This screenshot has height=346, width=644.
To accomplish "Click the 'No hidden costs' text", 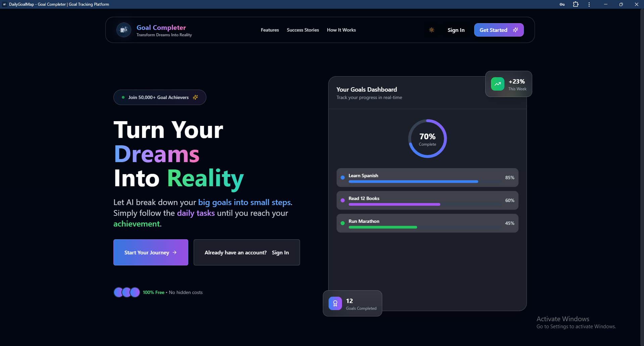I will [186, 292].
